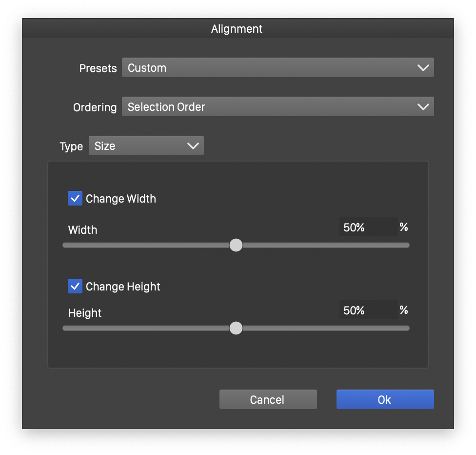Click the Alignment dialog title bar
Viewport: 476px width, 455px height.
[237, 29]
